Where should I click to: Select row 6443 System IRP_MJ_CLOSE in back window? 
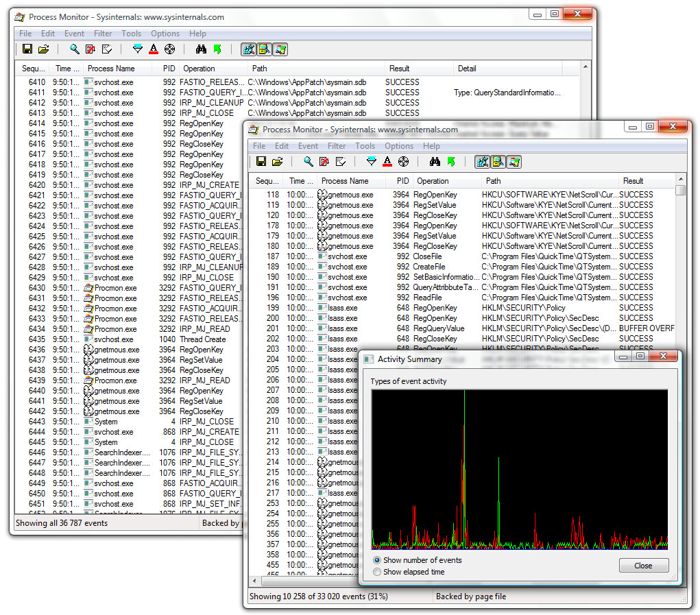point(130,421)
